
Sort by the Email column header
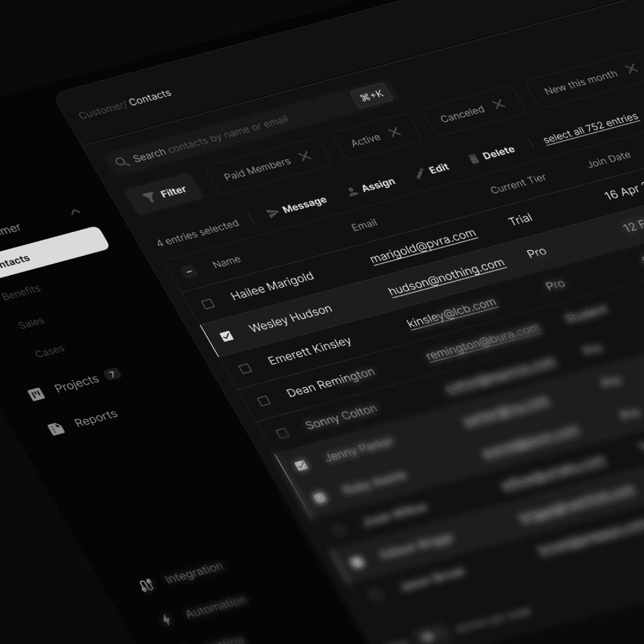364,225
